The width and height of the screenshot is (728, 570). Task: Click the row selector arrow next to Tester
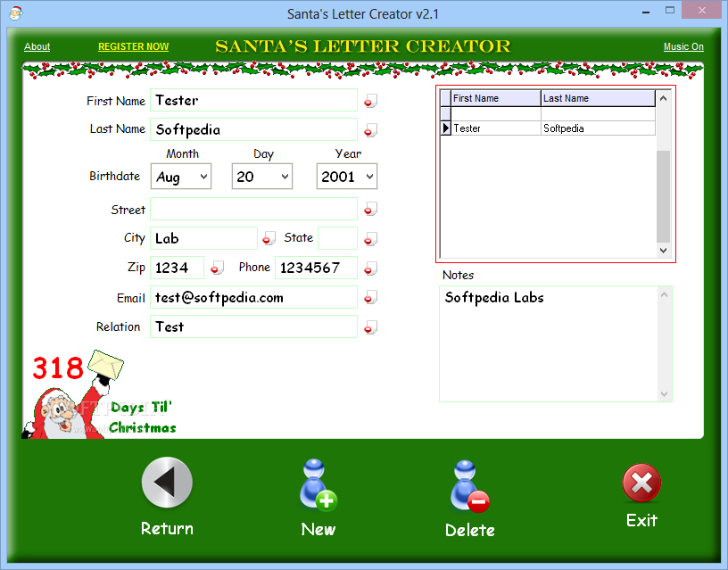click(x=446, y=128)
